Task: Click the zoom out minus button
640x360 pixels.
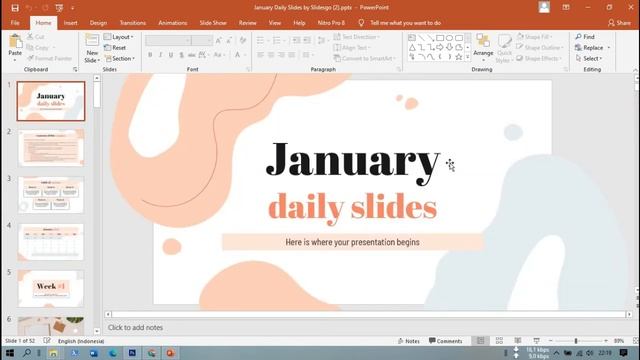Action: [x=551, y=341]
